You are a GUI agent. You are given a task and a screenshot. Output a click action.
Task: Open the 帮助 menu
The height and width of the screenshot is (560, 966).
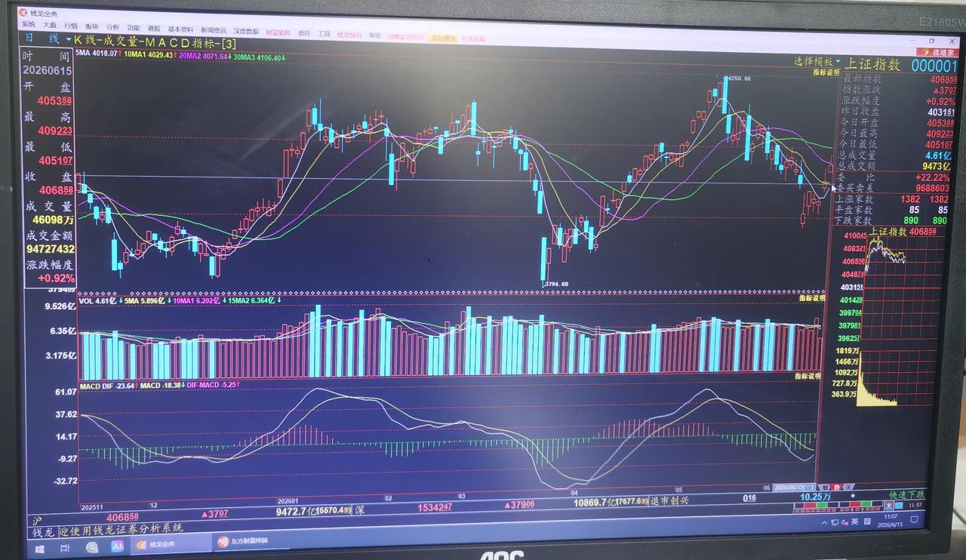click(x=375, y=35)
